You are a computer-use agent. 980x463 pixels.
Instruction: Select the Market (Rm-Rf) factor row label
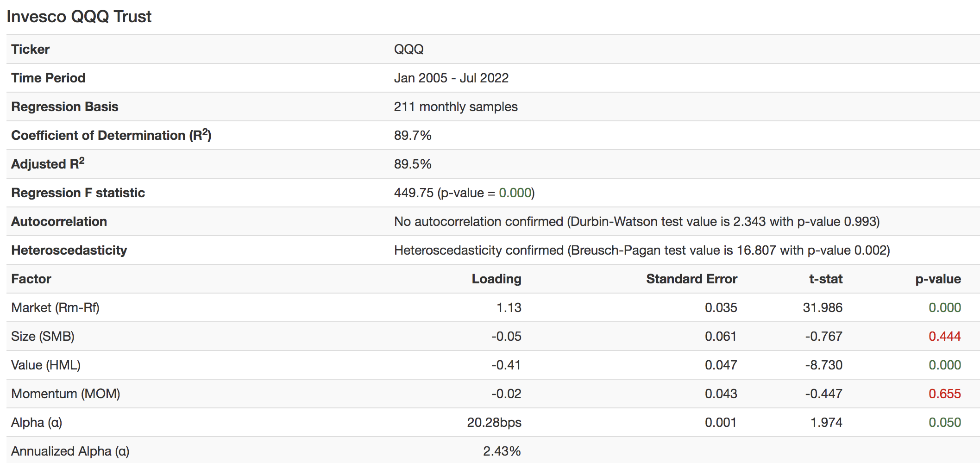(x=55, y=307)
